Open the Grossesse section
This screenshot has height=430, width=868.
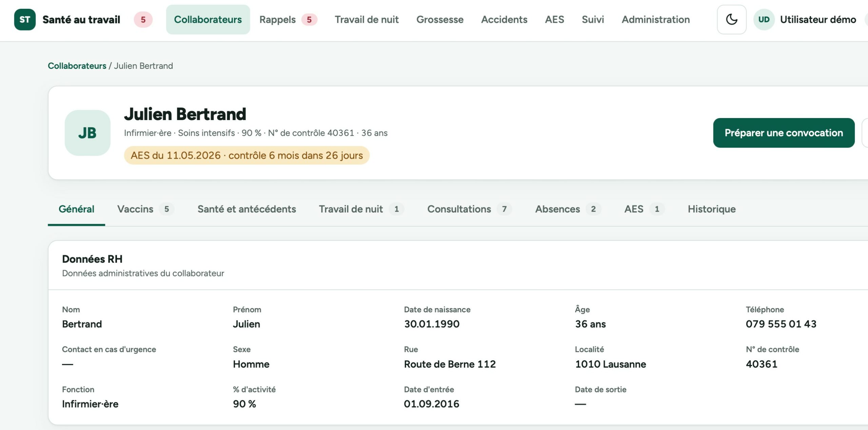coord(440,19)
